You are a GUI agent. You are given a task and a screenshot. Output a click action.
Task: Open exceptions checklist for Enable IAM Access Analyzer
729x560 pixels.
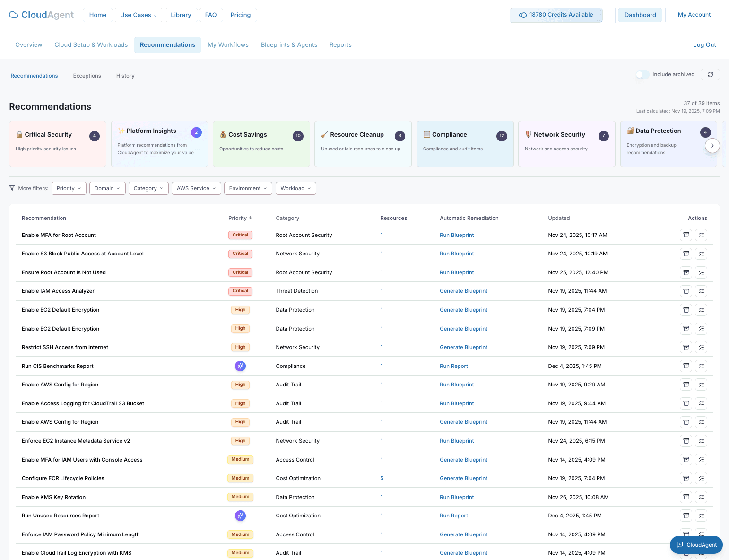[x=701, y=291]
